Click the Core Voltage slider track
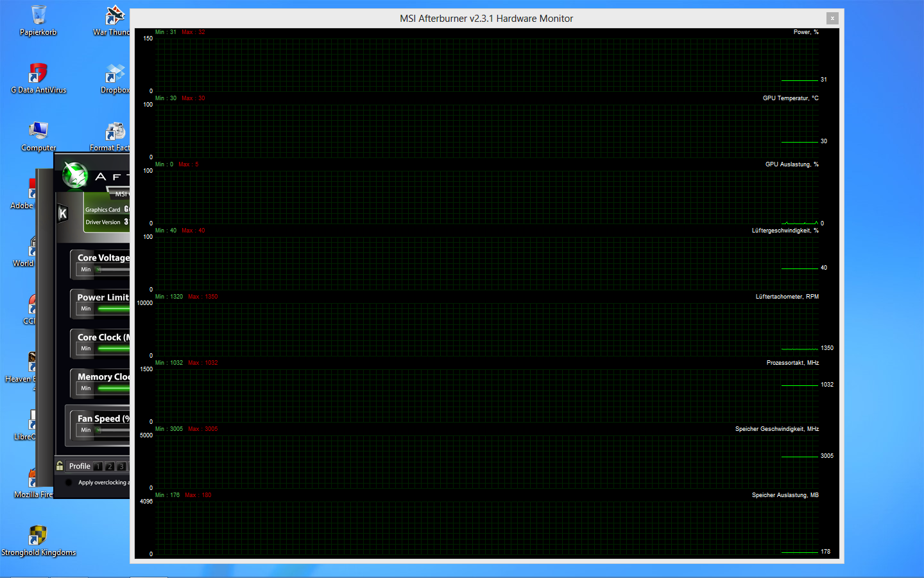 pos(113,270)
